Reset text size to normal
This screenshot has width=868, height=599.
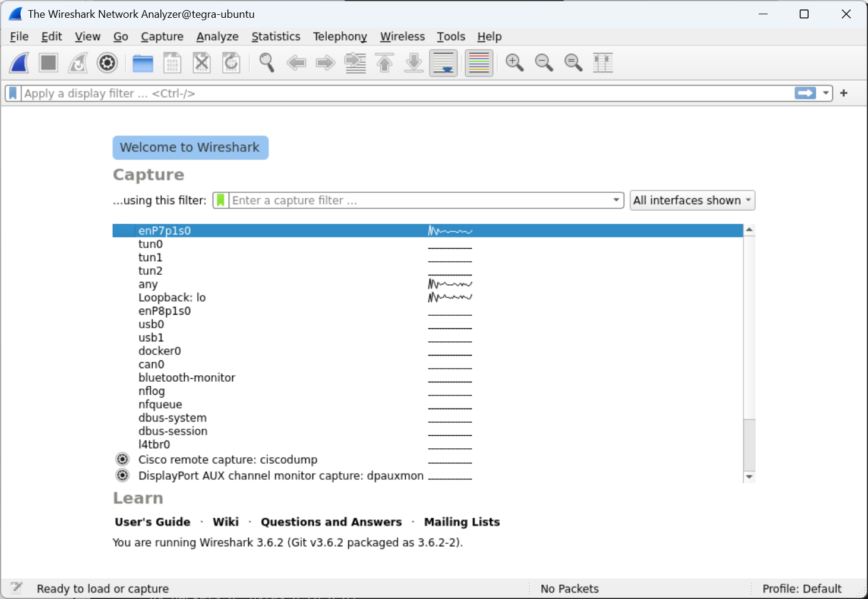coord(573,62)
